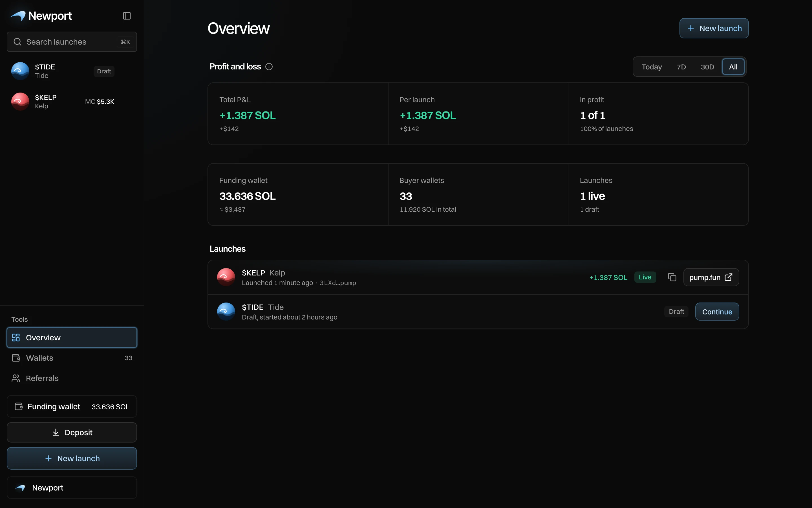Click the $KELP avatar in Launches list
The image size is (812, 508).
(x=226, y=277)
